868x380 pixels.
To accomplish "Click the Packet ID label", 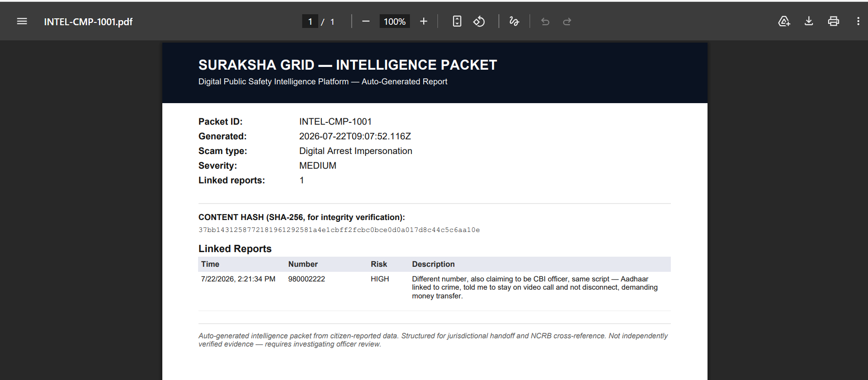I will 221,121.
